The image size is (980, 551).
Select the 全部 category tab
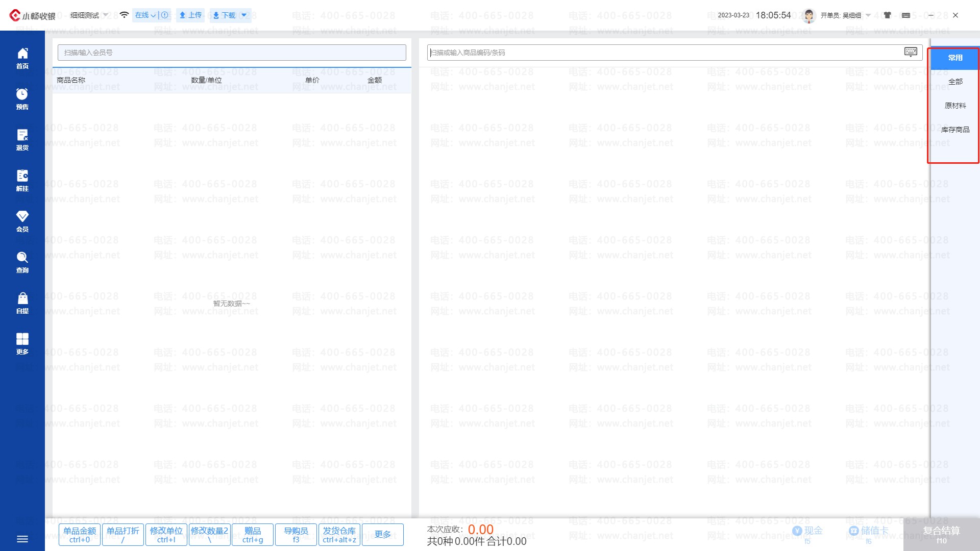tap(955, 82)
